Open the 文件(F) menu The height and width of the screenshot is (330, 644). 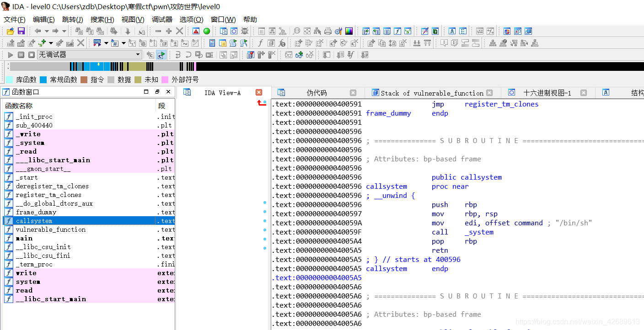15,20
